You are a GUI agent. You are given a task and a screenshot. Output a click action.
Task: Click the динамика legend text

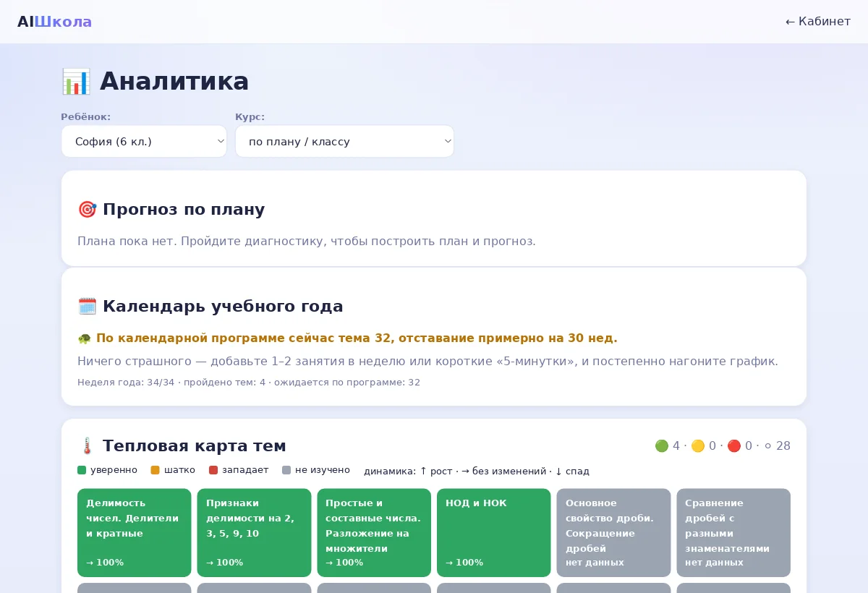477,472
